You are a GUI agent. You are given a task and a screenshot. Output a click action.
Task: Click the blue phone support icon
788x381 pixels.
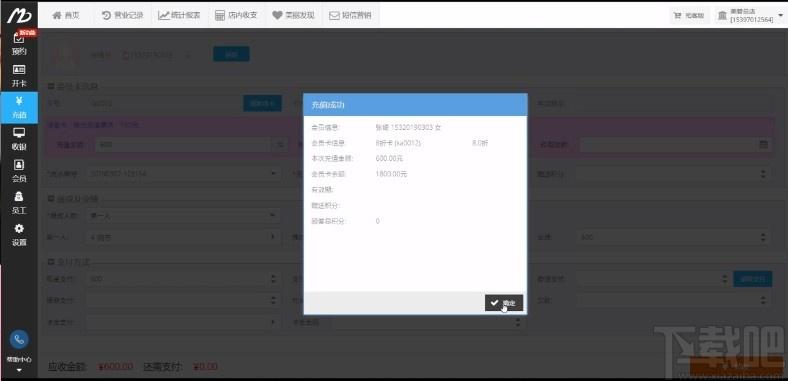pos(19,340)
